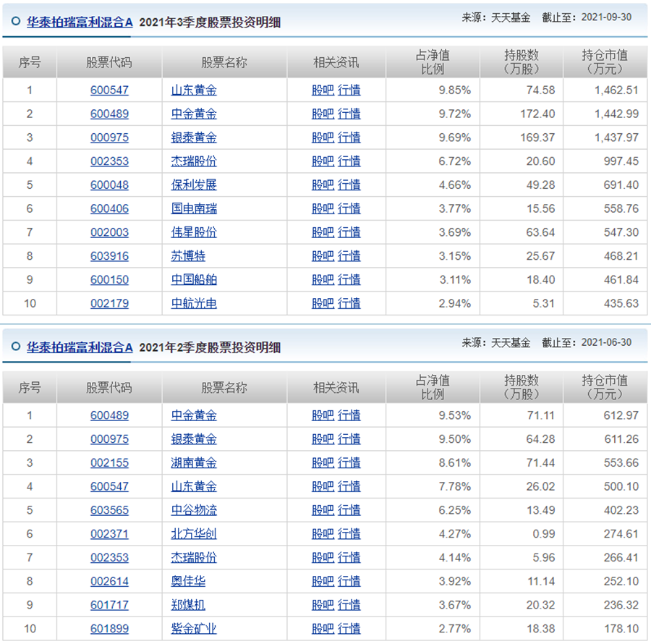Open 郑煤机 stock name link
This screenshot has height=644, width=651.
[x=188, y=604]
